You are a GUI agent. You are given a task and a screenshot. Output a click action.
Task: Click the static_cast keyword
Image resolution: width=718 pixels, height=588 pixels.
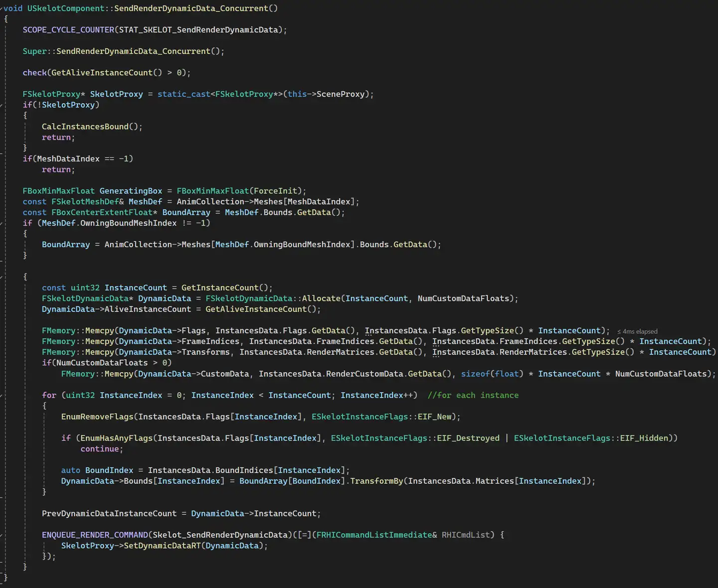tap(183, 94)
